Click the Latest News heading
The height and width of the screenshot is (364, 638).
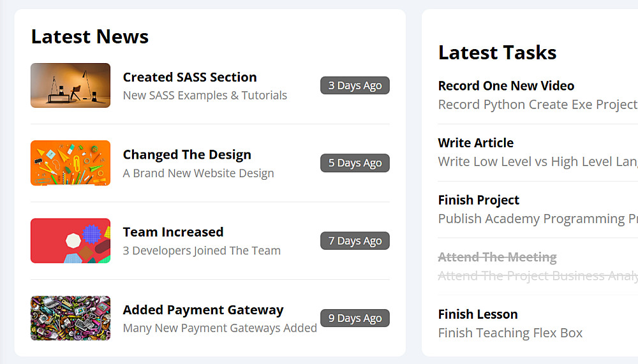tap(90, 37)
